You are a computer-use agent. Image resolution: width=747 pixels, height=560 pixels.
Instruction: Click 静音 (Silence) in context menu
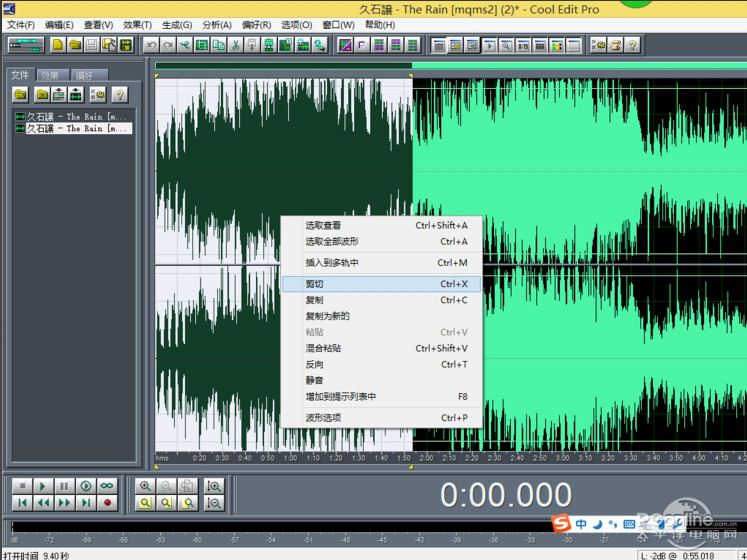point(314,380)
